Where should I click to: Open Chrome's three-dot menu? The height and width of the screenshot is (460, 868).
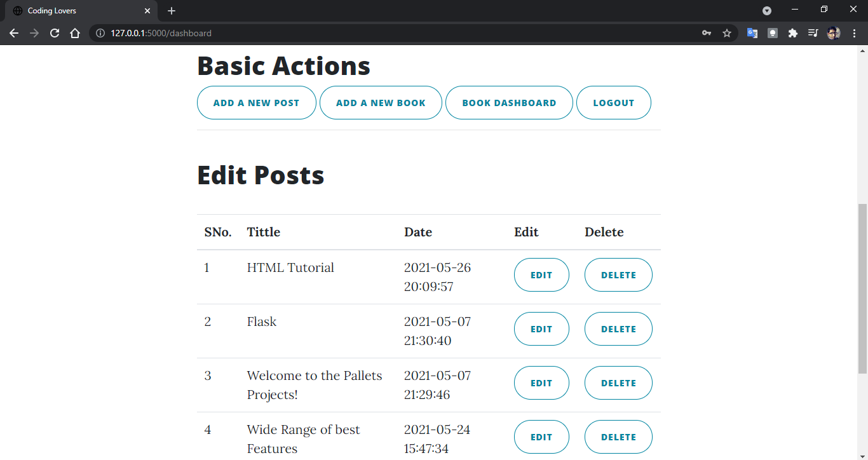coord(854,33)
